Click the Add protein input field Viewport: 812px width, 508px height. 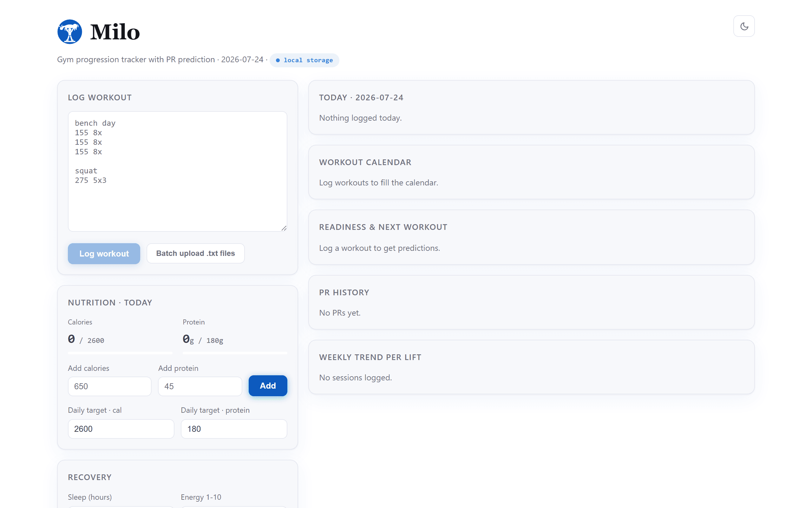(x=200, y=386)
